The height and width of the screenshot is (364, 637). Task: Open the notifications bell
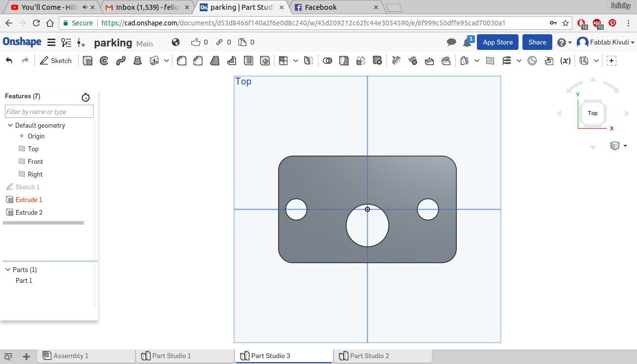[x=467, y=43]
